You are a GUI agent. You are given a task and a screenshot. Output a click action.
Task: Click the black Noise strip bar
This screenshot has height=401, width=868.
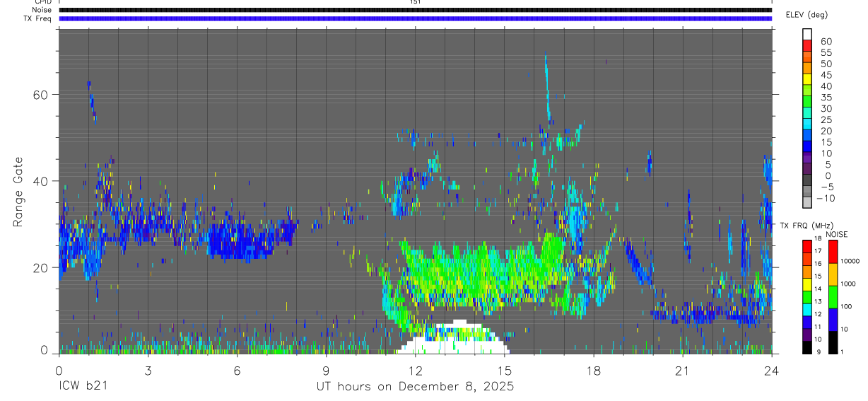415,10
